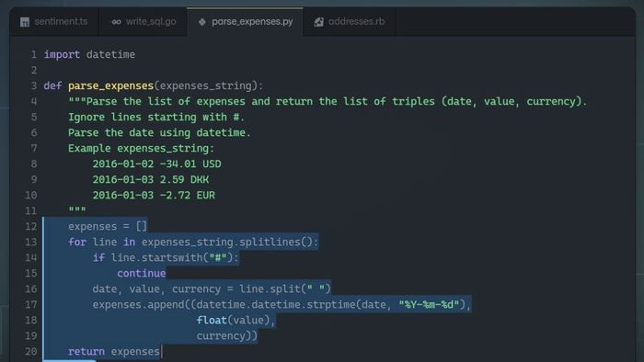The height and width of the screenshot is (362, 644).
Task: Click the 'expenses = []' line
Action: 108,226
